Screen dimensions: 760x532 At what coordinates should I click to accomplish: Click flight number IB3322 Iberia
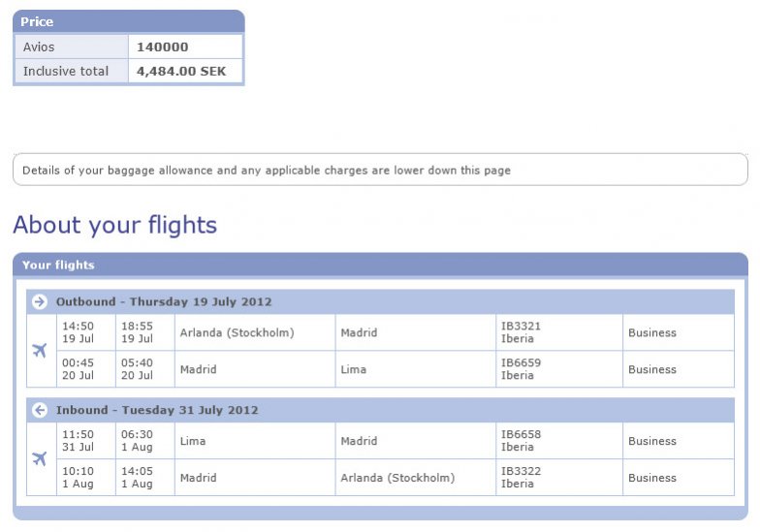521,478
